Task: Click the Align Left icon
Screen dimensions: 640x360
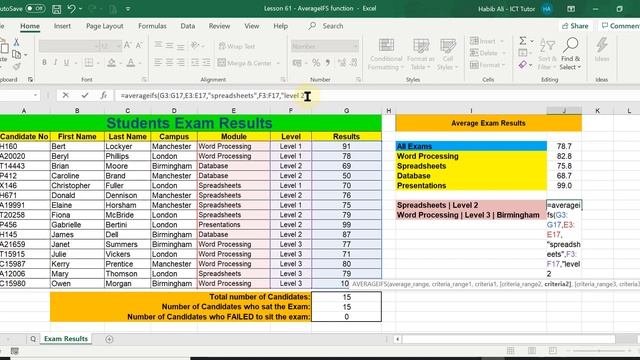Action: pyautogui.click(x=158, y=62)
